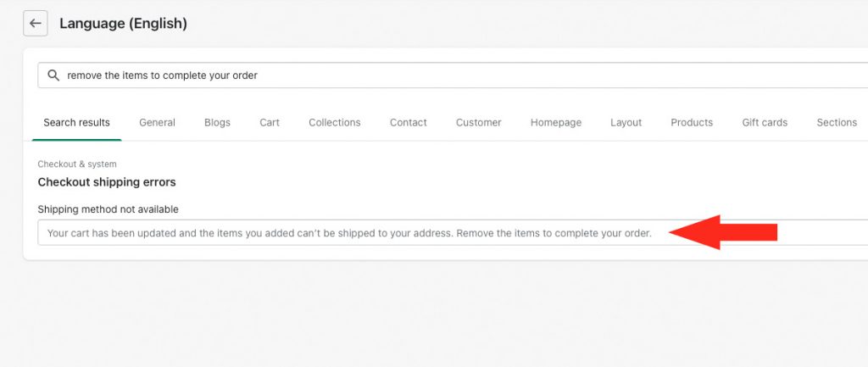Open the Products tab
The height and width of the screenshot is (367, 868).
point(692,123)
